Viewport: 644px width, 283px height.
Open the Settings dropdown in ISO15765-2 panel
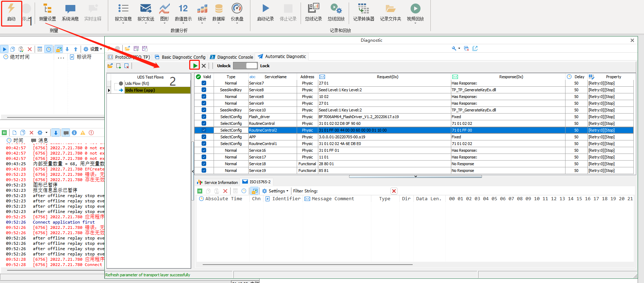pyautogui.click(x=275, y=191)
